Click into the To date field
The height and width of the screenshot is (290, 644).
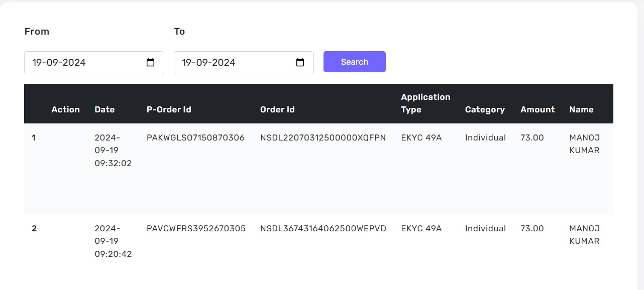(230, 63)
